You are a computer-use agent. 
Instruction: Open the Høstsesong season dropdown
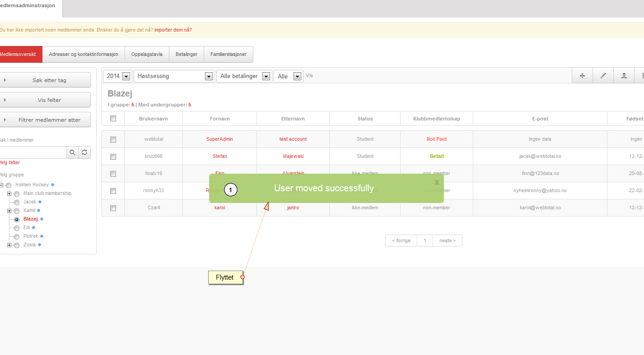(174, 76)
